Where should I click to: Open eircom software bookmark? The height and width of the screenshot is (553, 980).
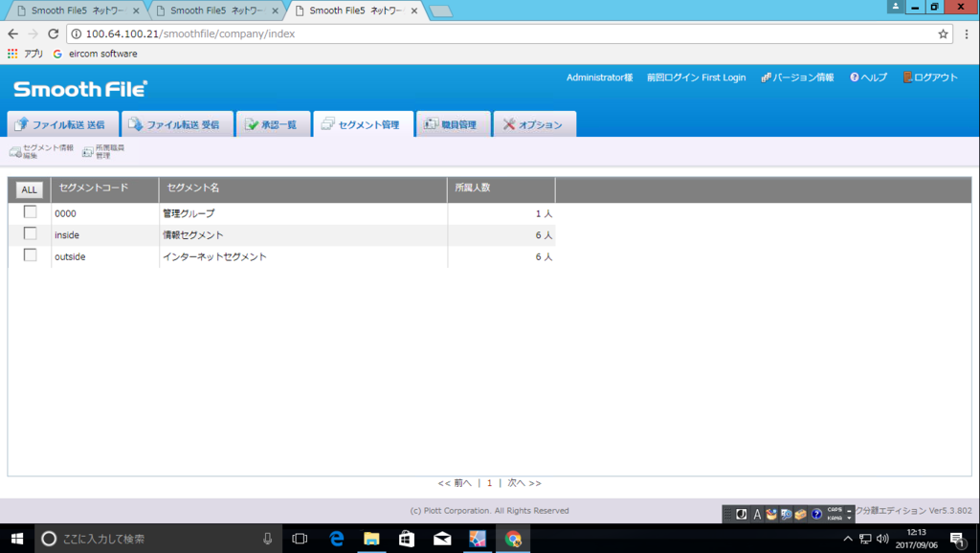(x=96, y=54)
